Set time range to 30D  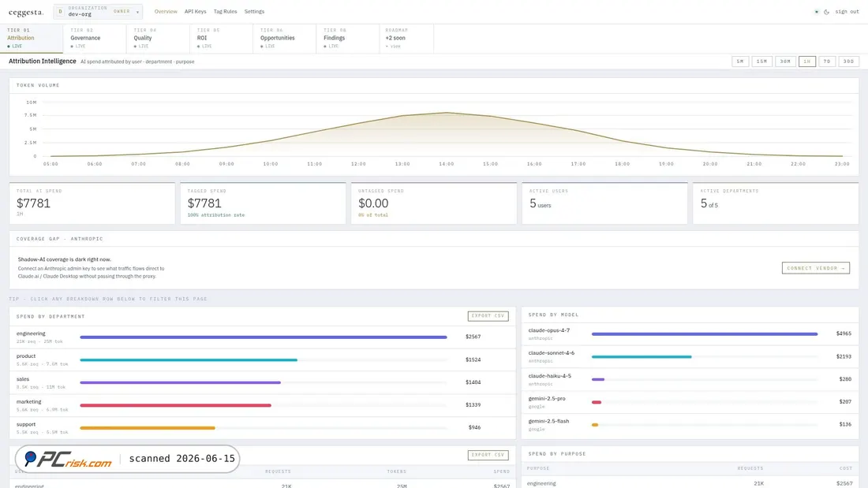click(848, 61)
